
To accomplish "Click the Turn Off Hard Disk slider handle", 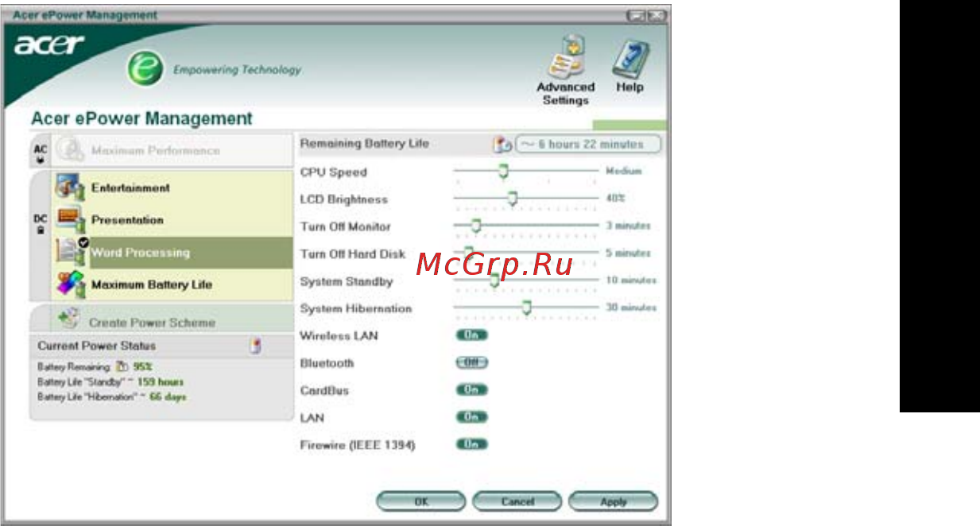I will pyautogui.click(x=468, y=253).
